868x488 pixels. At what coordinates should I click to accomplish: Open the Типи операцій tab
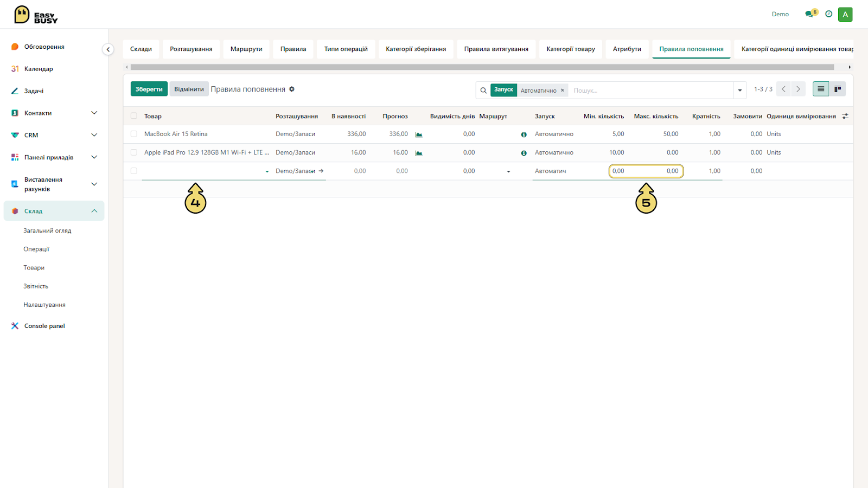(346, 49)
